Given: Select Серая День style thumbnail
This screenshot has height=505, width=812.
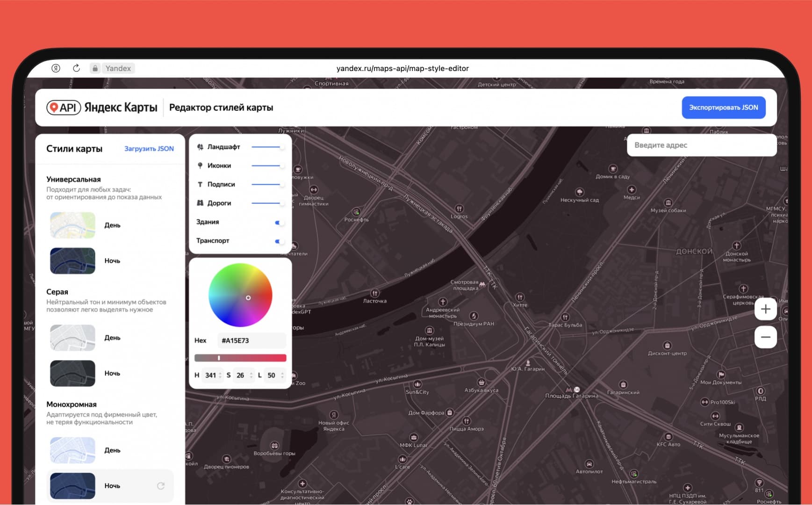Looking at the screenshot, I should [72, 338].
